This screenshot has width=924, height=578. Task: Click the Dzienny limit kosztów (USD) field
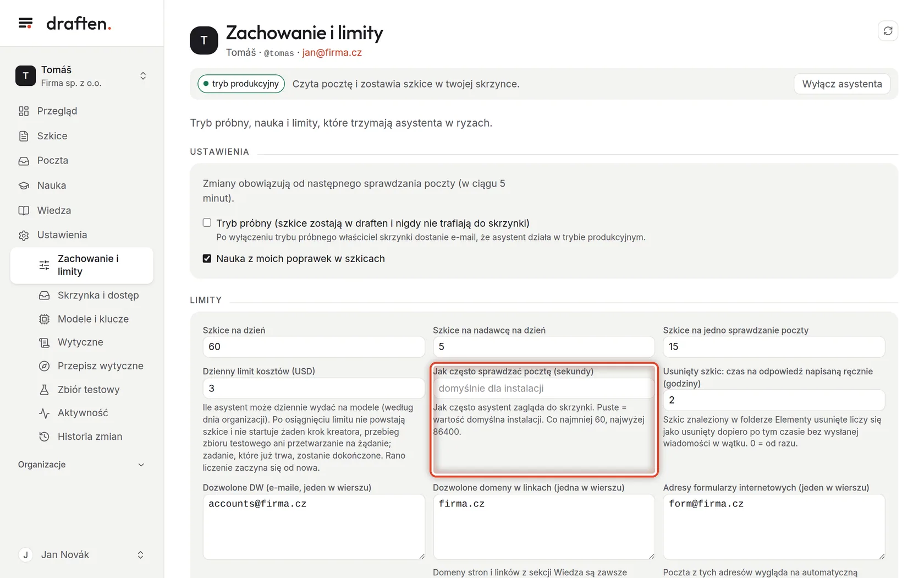coord(313,388)
